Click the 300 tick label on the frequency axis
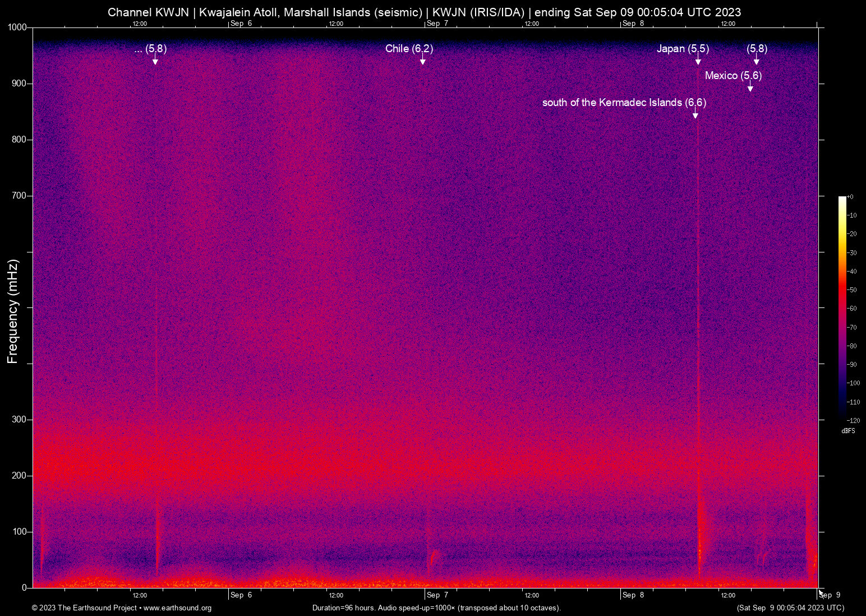The height and width of the screenshot is (616, 866). click(19, 420)
